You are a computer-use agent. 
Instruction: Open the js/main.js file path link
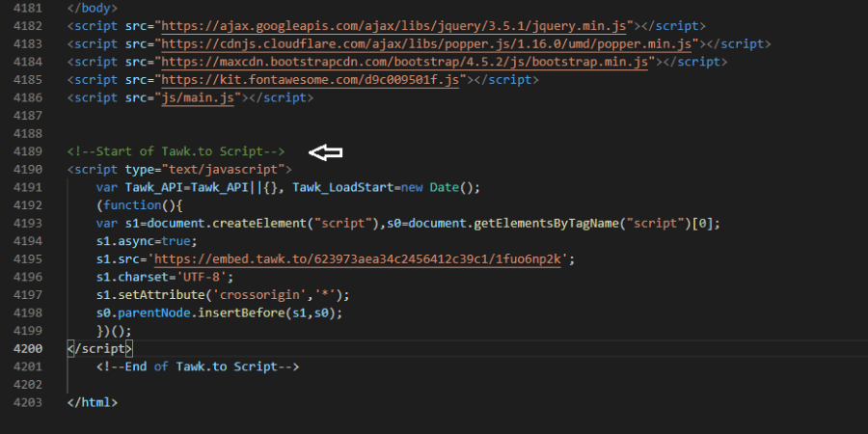(x=198, y=97)
